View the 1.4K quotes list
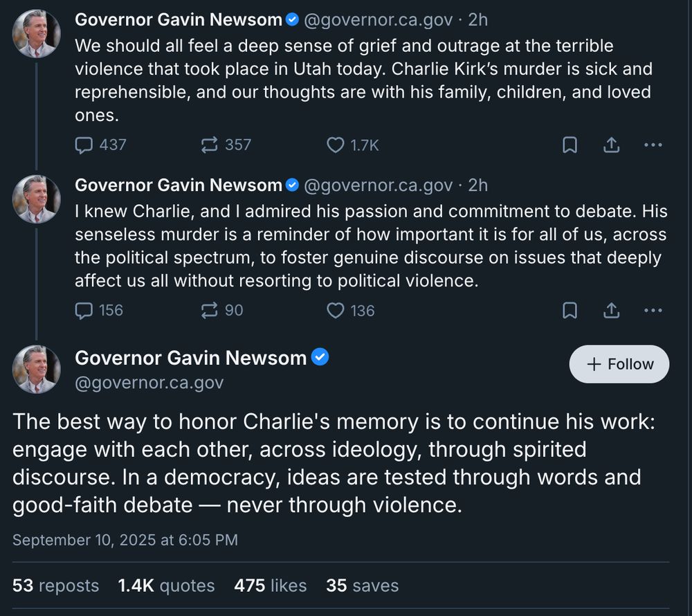Viewport: 692px width, 616px height. pos(166,586)
